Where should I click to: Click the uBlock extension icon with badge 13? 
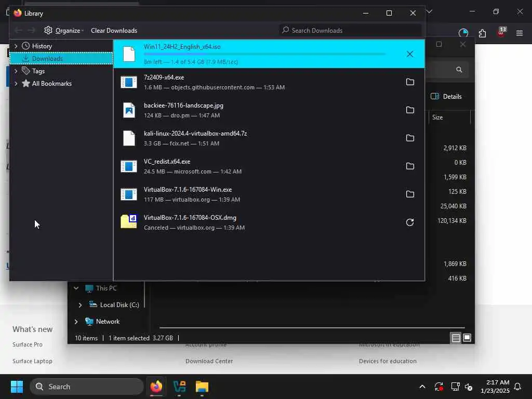click(x=501, y=33)
